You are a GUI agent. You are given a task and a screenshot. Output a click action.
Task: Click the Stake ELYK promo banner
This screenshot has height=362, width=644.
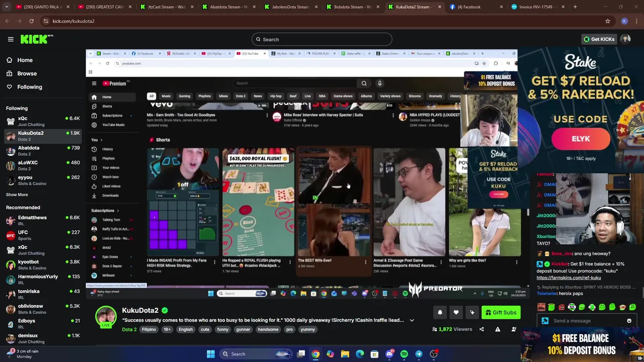click(581, 111)
